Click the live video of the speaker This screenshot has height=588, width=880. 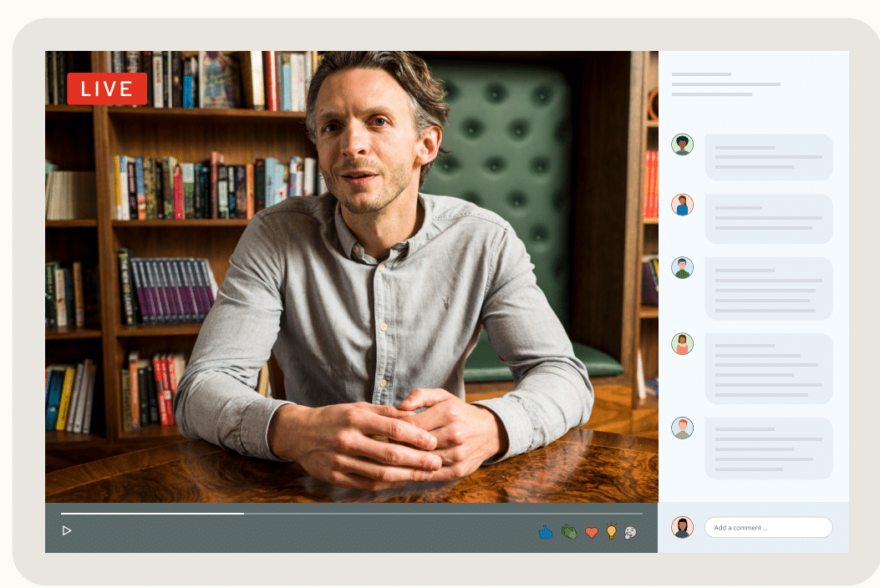click(x=351, y=276)
